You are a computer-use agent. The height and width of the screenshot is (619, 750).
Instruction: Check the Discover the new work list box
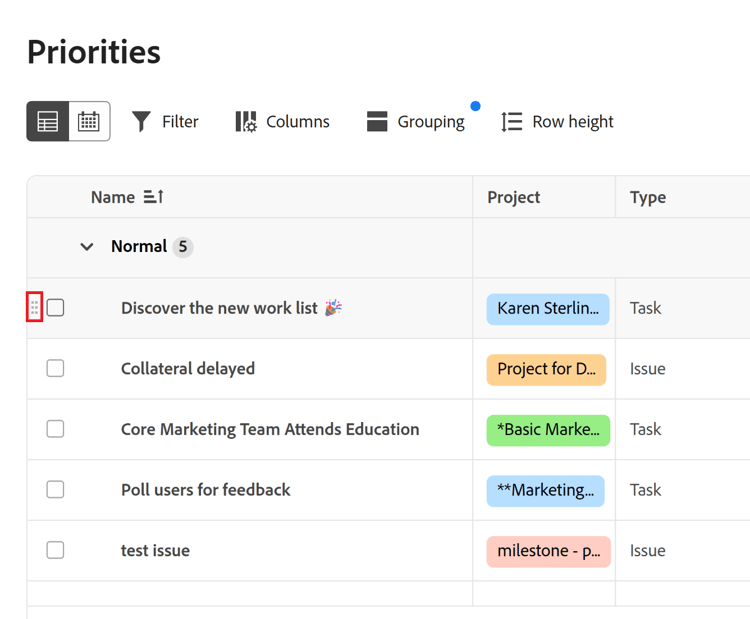[56, 308]
